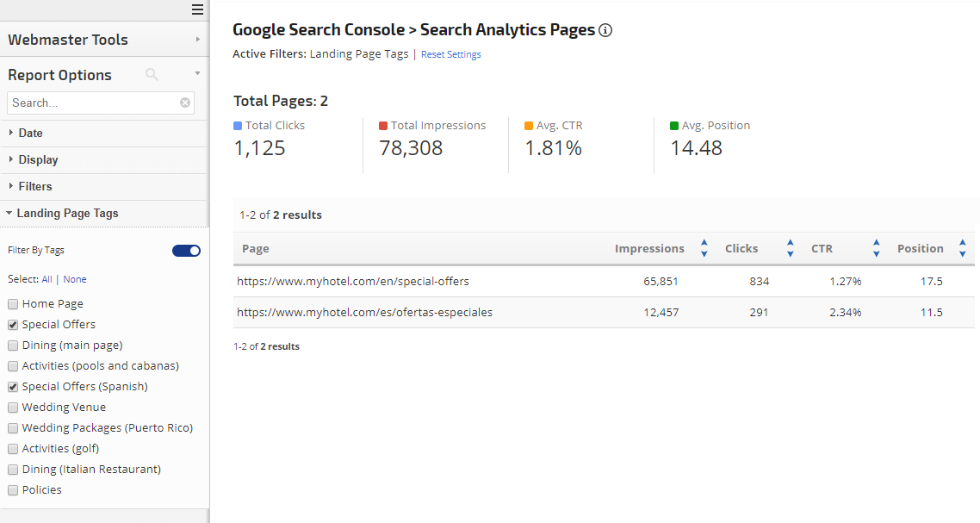Click into the Search text field

(x=93, y=103)
